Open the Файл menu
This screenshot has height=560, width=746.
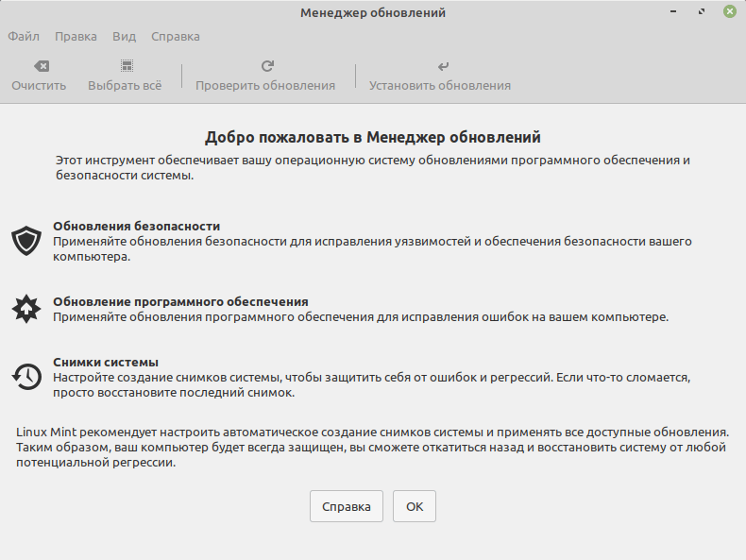pyautogui.click(x=24, y=37)
